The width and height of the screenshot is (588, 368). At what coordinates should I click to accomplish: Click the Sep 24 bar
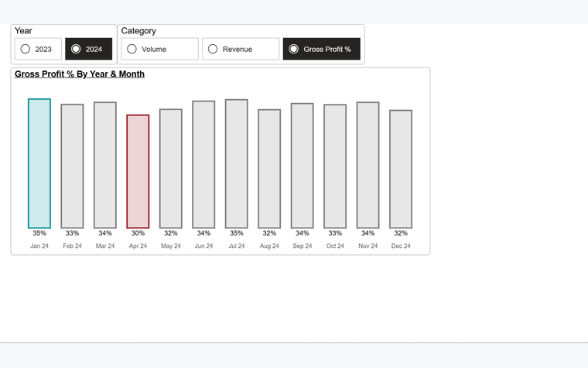pos(303,166)
